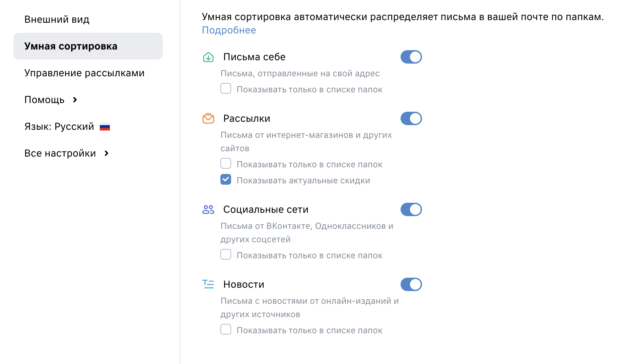This screenshot has height=364, width=625.
Task: Open the Язык: Русский language selector
Action: (67, 126)
